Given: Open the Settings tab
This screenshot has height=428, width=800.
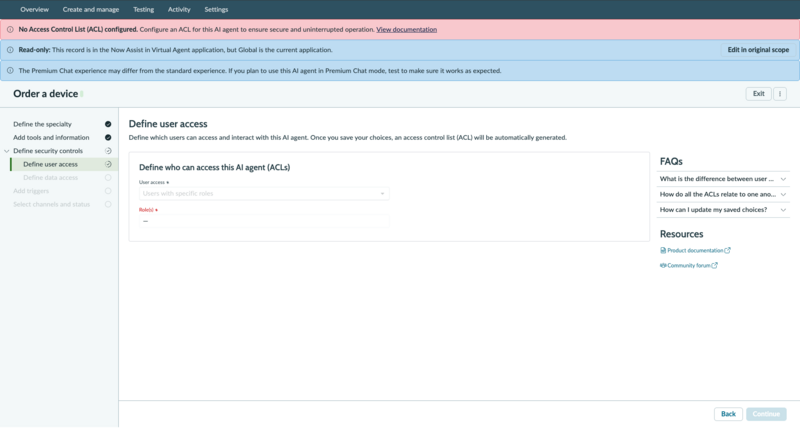Looking at the screenshot, I should [x=216, y=9].
